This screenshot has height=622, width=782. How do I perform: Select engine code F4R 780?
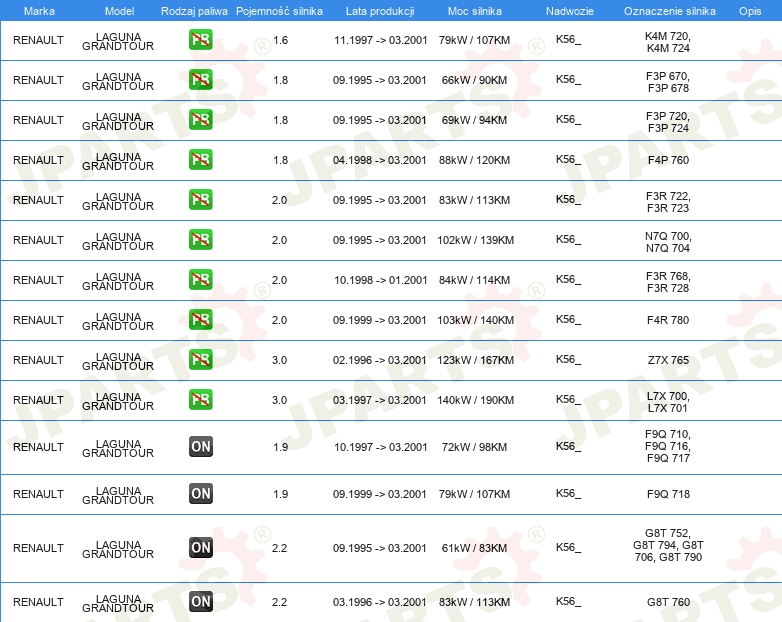tap(668, 320)
